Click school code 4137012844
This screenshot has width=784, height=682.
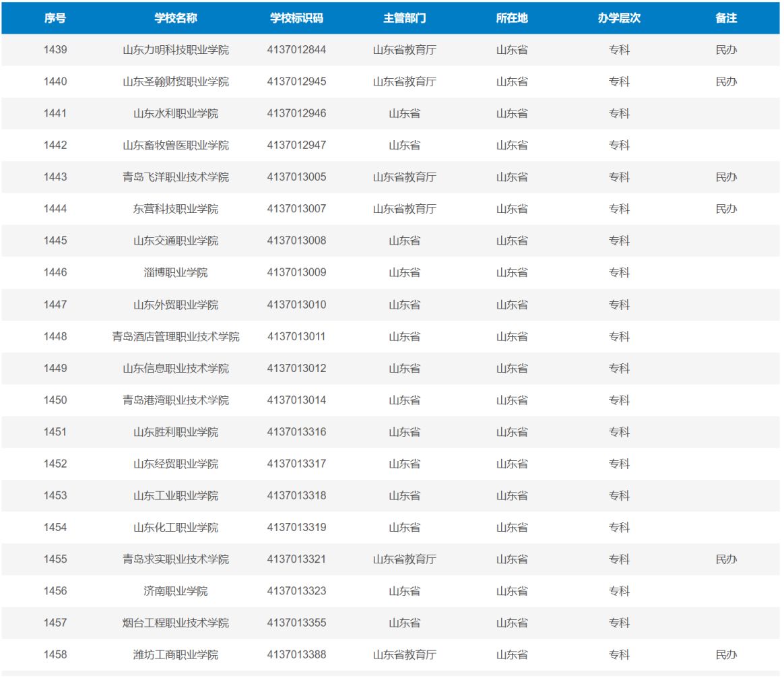(296, 50)
